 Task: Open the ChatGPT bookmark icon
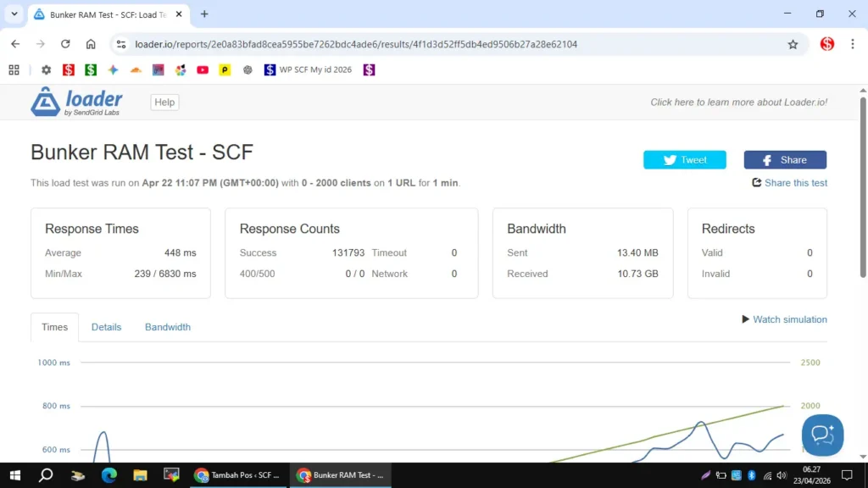(x=248, y=70)
